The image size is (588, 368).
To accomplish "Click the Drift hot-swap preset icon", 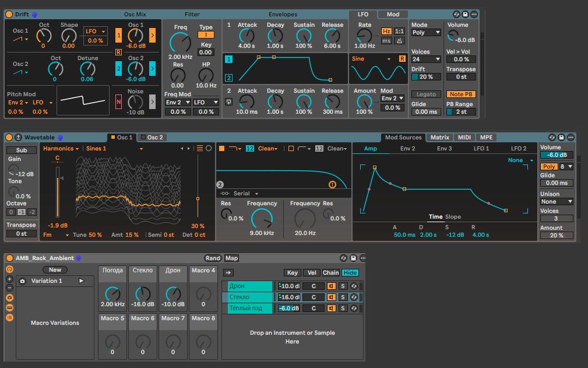I will click(456, 14).
